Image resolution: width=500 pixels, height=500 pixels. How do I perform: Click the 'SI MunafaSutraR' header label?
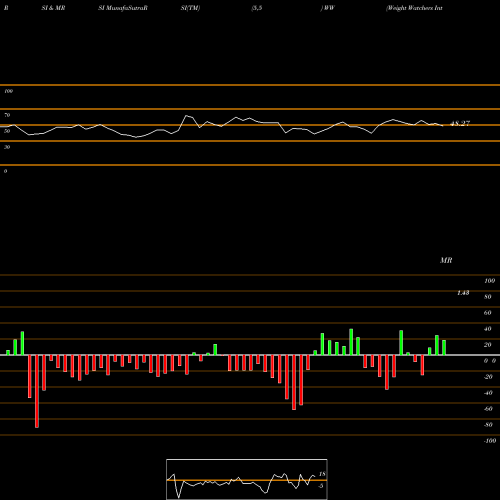click(123, 8)
